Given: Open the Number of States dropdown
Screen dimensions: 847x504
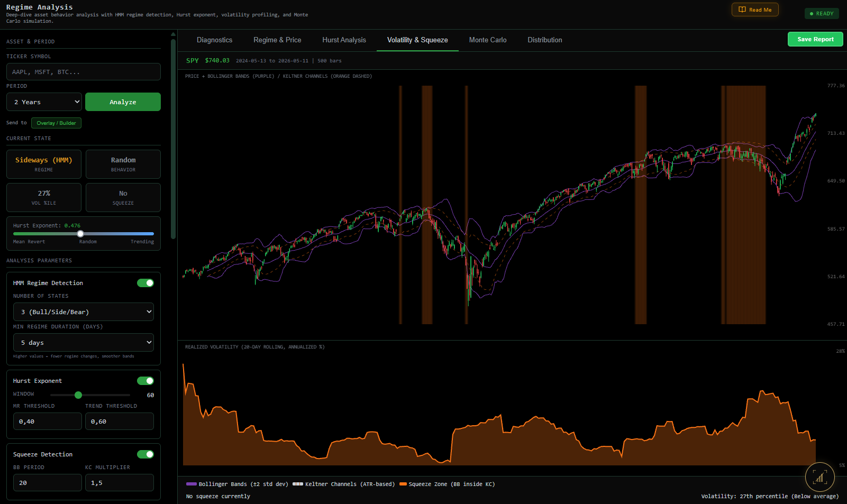Looking at the screenshot, I should (84, 312).
